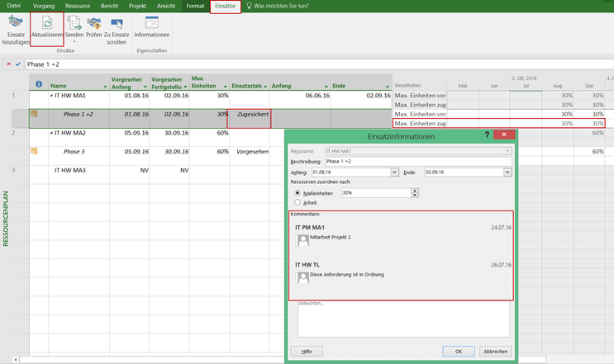Click the Aktualisieren refresh icon
Image resolution: width=614 pixels, height=364 pixels.
point(47,23)
